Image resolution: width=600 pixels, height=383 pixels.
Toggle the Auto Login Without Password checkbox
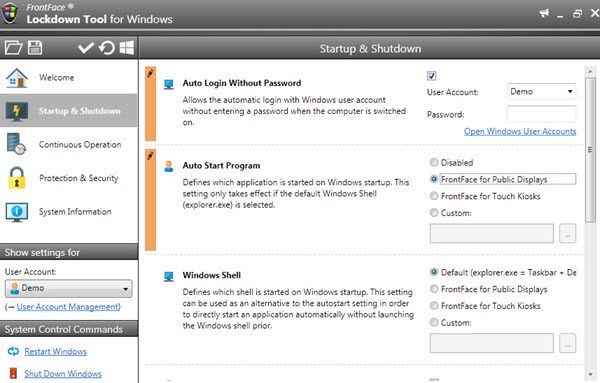[432, 76]
